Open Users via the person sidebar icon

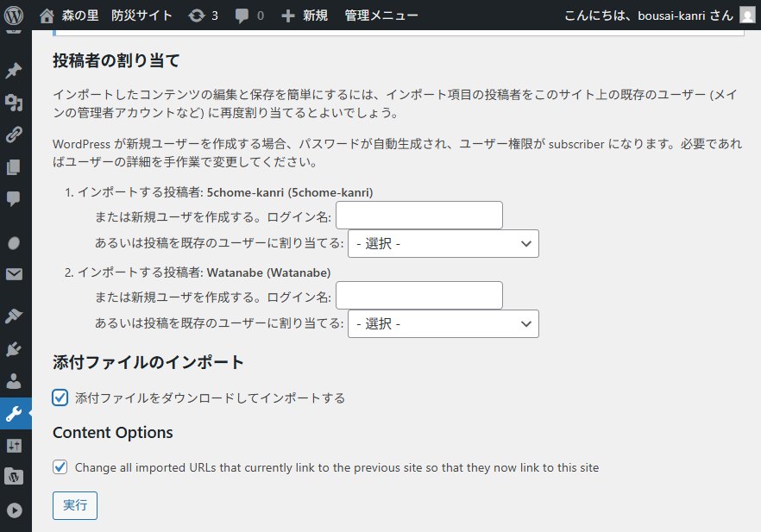coord(14,380)
